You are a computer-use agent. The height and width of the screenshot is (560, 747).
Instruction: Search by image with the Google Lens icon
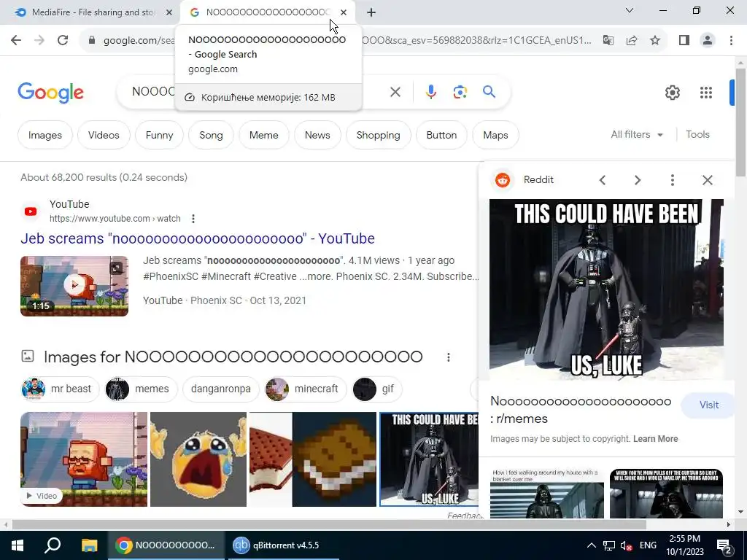[460, 92]
